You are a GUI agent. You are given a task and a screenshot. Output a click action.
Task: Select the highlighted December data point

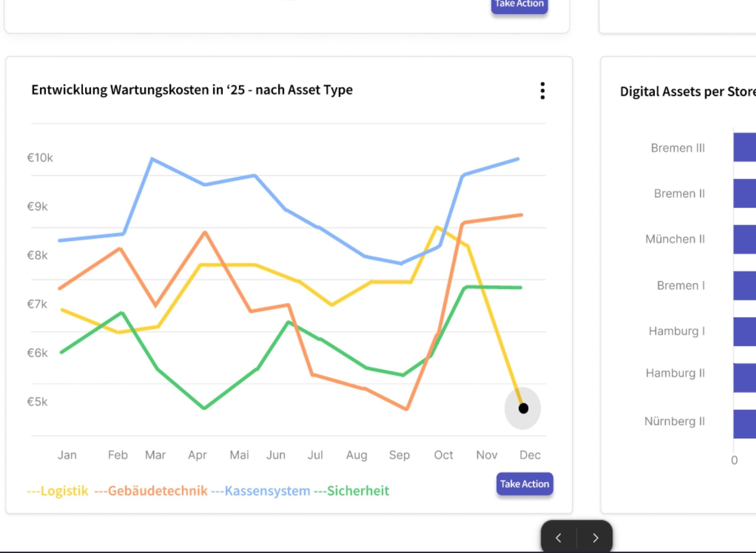pos(523,408)
